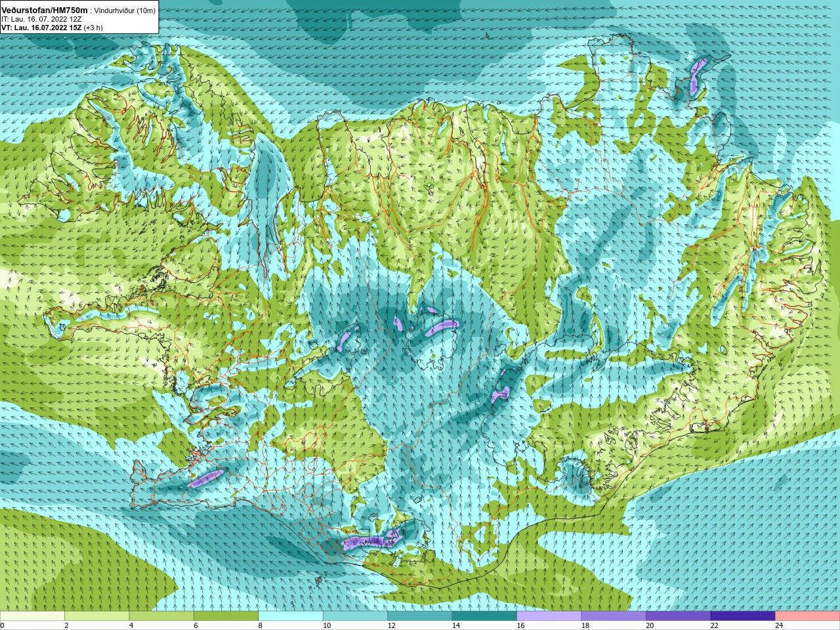This screenshot has height=630, width=840.
Task: Click the legend scale value "20"
Action: (650, 625)
